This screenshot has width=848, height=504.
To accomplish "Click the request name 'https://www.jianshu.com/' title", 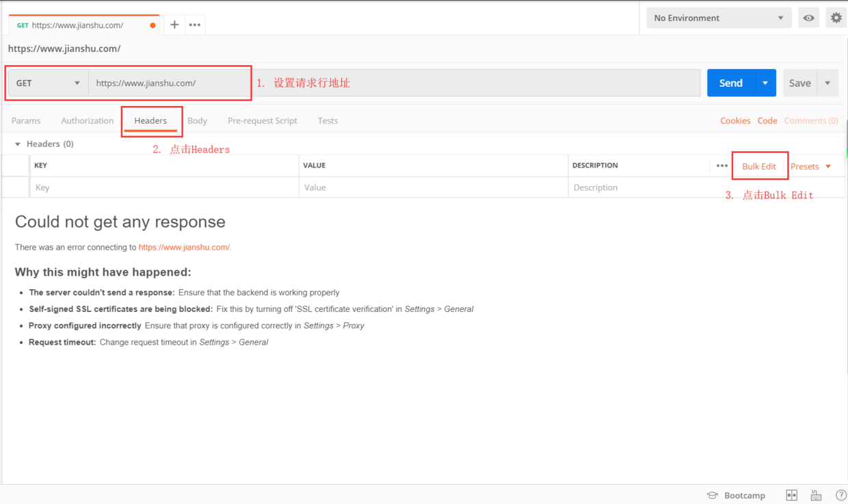I will point(64,49).
